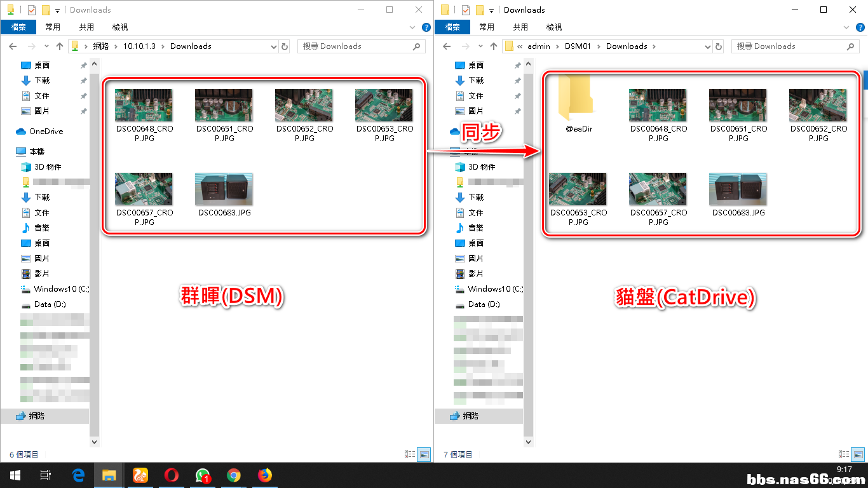Open Microsoft Edge from taskbar

tap(78, 475)
